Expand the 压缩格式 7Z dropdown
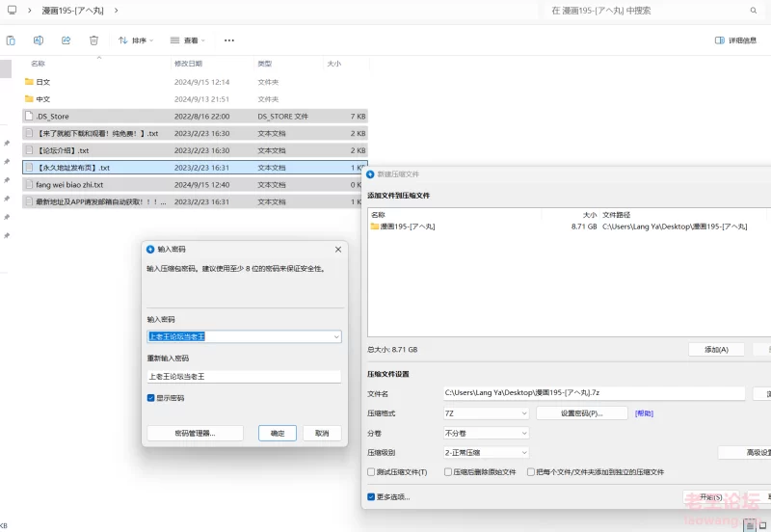The image size is (771, 532). click(485, 413)
